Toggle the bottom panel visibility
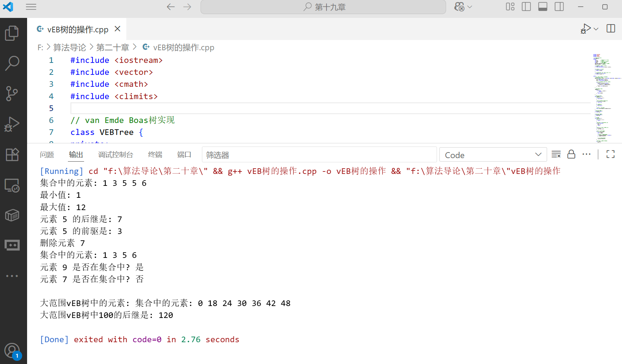Viewport: 622px width, 364px height. [x=543, y=7]
